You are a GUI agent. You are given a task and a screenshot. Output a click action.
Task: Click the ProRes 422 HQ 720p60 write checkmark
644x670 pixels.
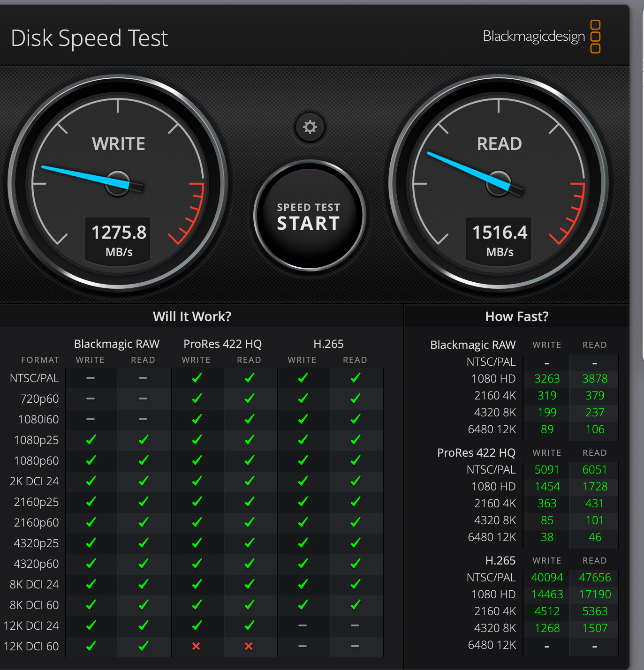pyautogui.click(x=197, y=399)
